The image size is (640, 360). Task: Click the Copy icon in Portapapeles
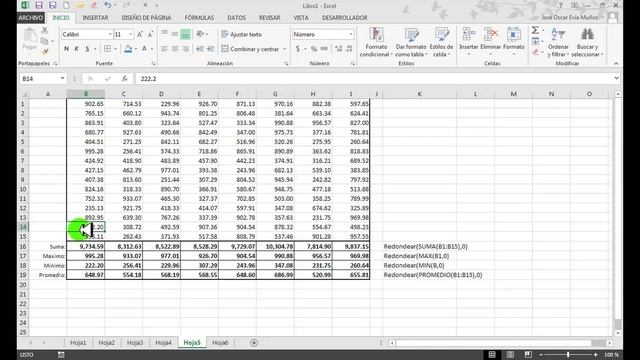(x=45, y=41)
